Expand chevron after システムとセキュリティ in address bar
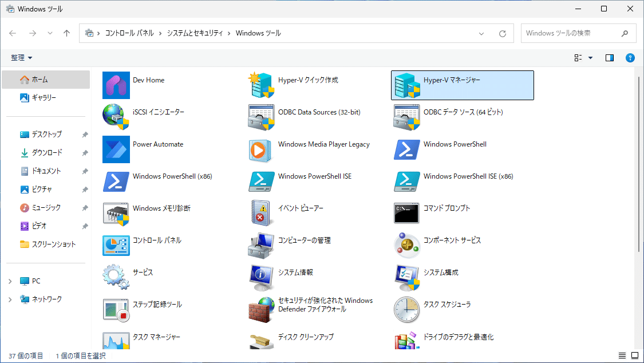Screen dimensions: 644x363 coord(229,34)
